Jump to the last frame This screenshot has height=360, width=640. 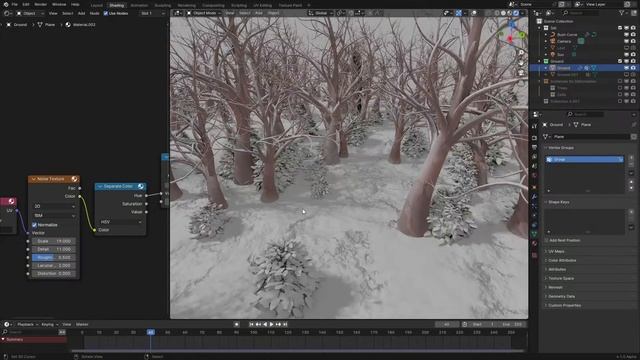285,324
